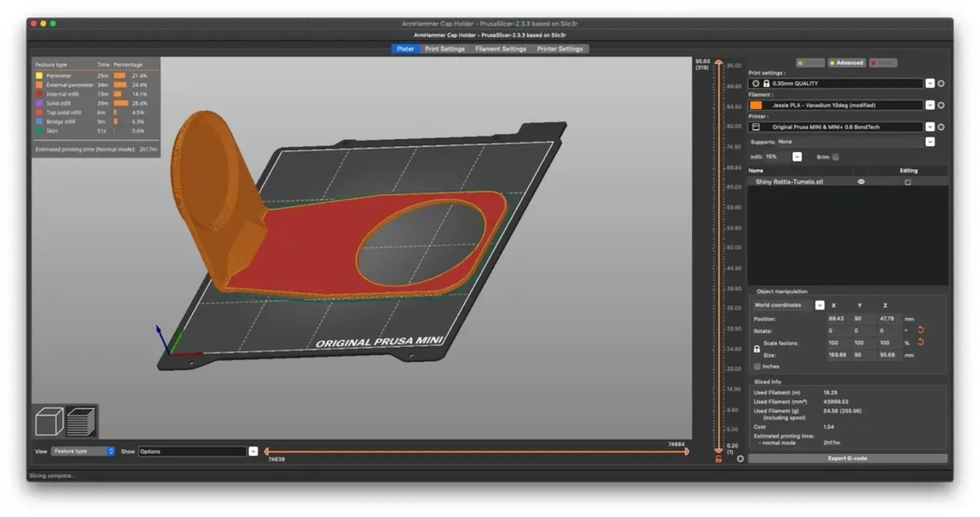The image size is (980, 517).
Task: Click the printer icon beside Original Prusa MINI
Action: pos(756,127)
